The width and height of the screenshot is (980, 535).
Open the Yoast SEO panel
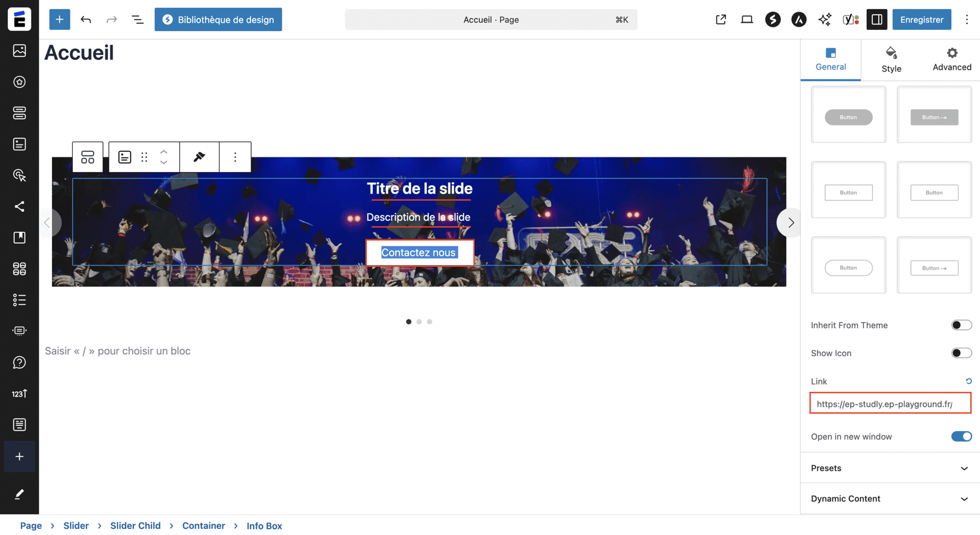tap(851, 20)
